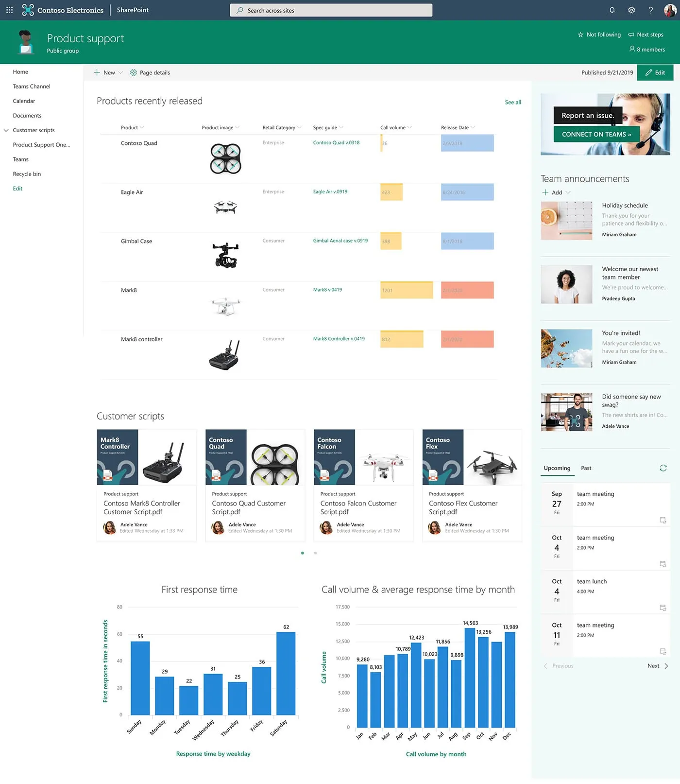
Task: Click the Mark8 call volume bar
Action: [406, 290]
